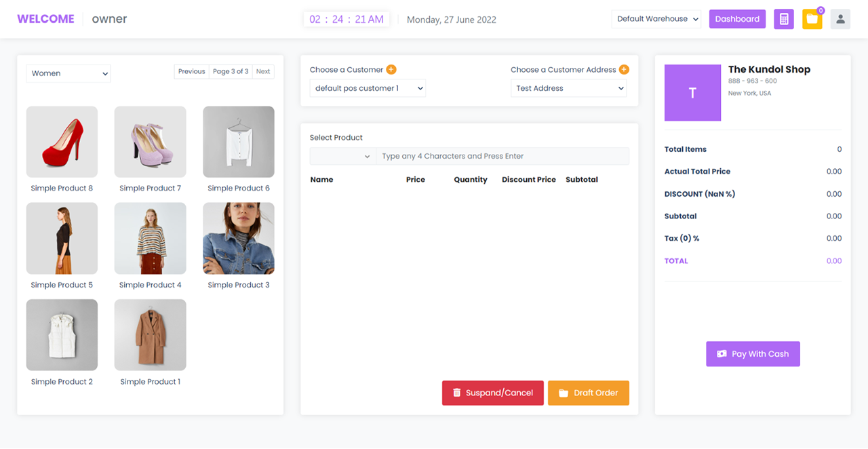Viewport: 868px width, 449px height.
Task: Open draft orders via the yellow folder icon
Action: click(x=812, y=18)
